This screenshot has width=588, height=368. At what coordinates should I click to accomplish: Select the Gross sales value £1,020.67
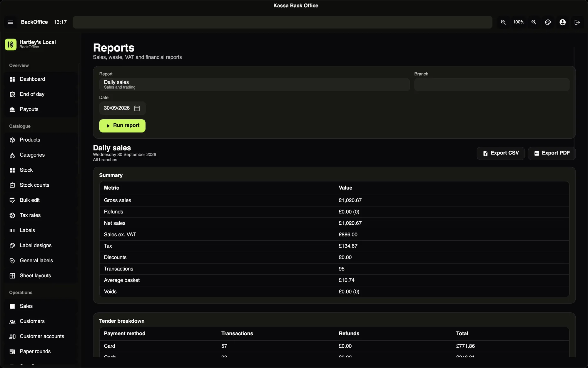coord(350,200)
